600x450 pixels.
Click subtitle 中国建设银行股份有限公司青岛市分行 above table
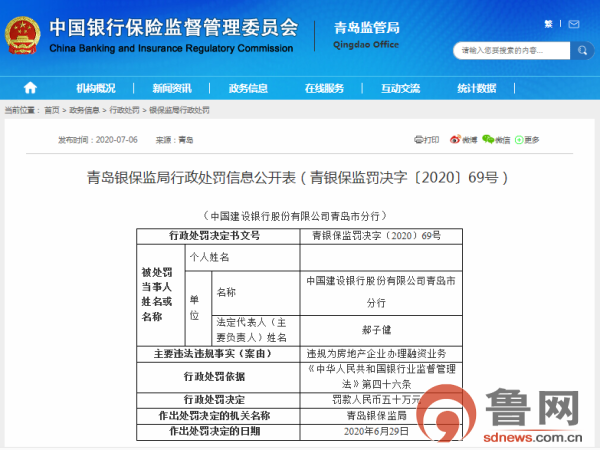click(295, 216)
